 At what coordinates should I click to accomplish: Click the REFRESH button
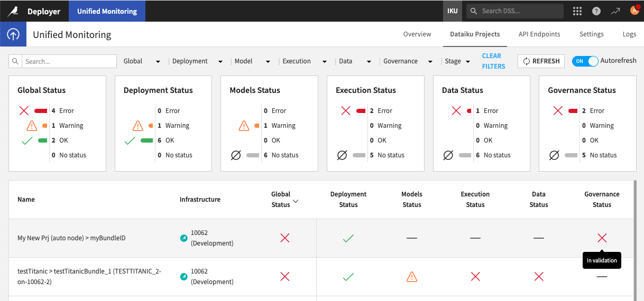coord(541,61)
